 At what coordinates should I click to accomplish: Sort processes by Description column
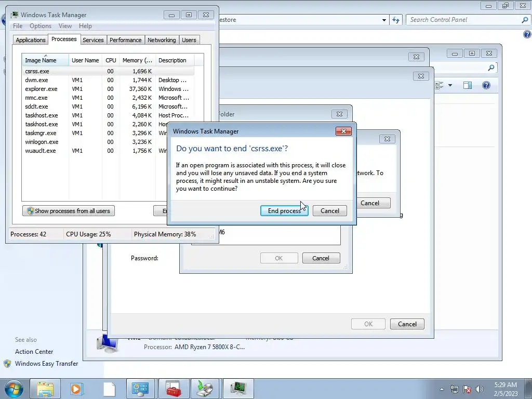(175, 60)
